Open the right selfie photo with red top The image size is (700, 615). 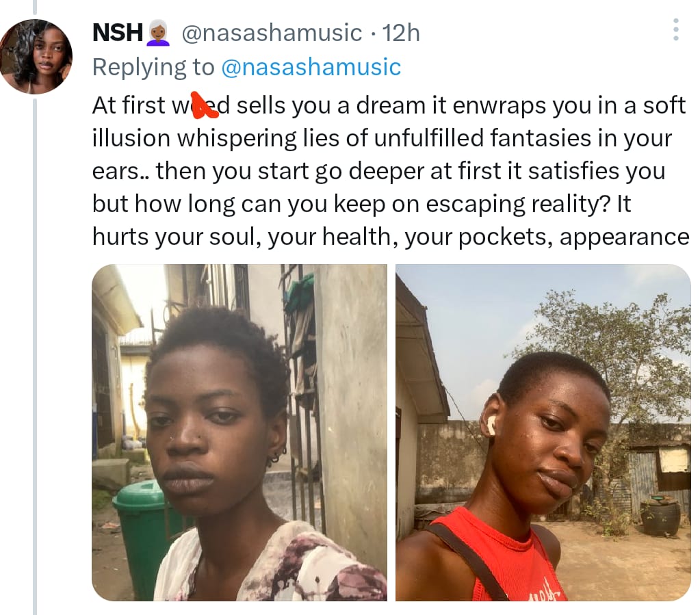tap(543, 432)
